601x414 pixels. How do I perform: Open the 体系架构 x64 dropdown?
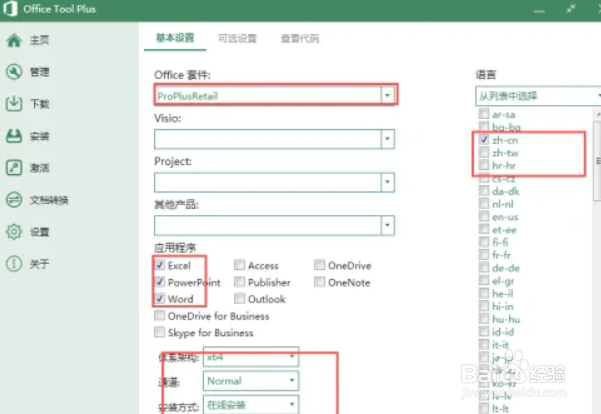251,357
